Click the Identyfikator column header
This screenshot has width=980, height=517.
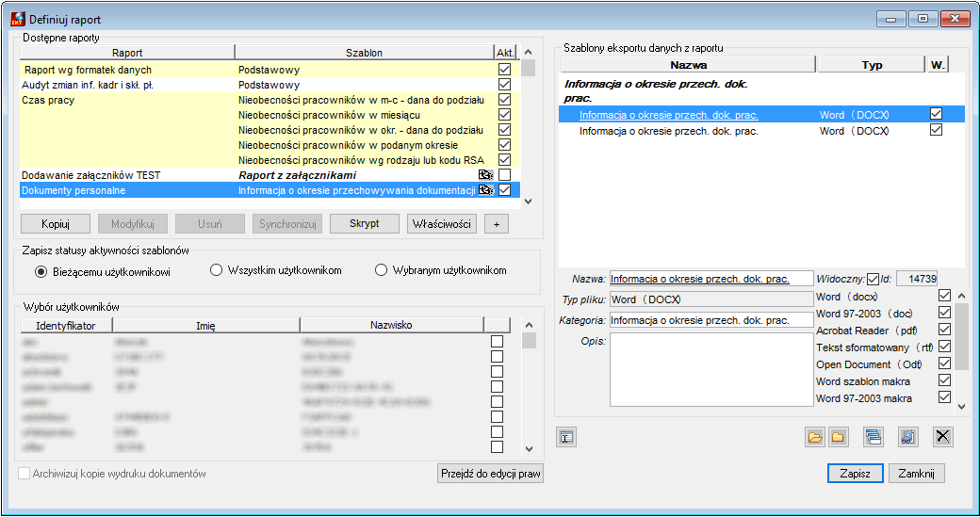tap(66, 325)
